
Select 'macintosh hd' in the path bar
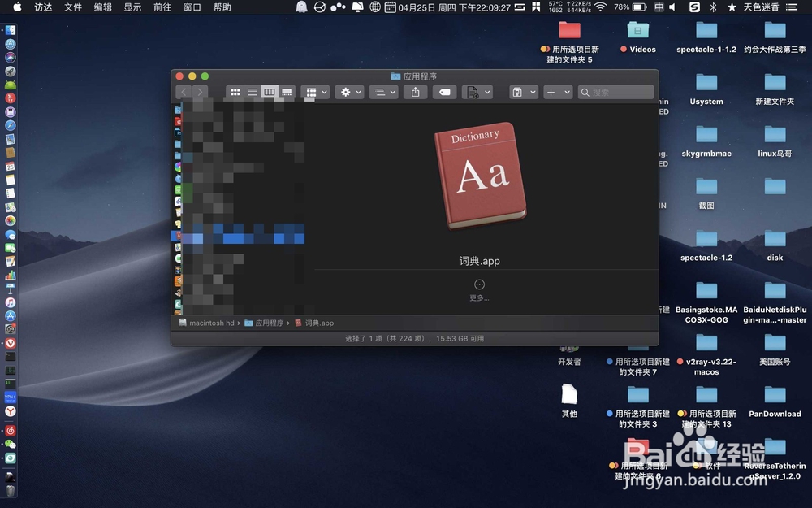click(206, 323)
